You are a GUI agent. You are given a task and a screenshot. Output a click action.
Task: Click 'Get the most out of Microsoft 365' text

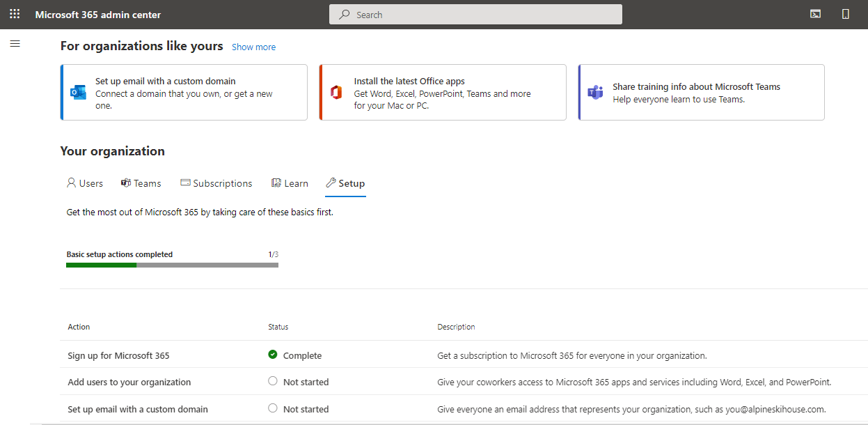point(200,212)
